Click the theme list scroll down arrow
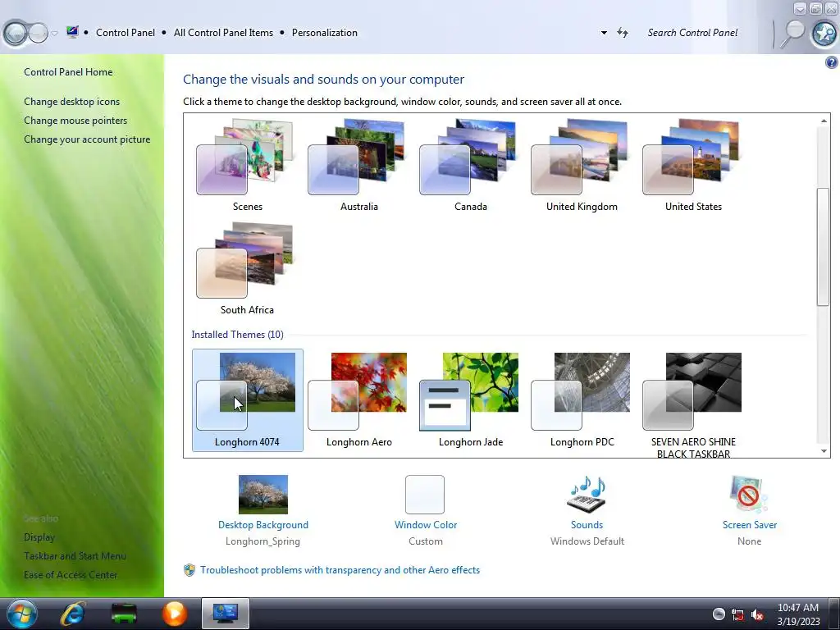The image size is (840, 630). (824, 451)
